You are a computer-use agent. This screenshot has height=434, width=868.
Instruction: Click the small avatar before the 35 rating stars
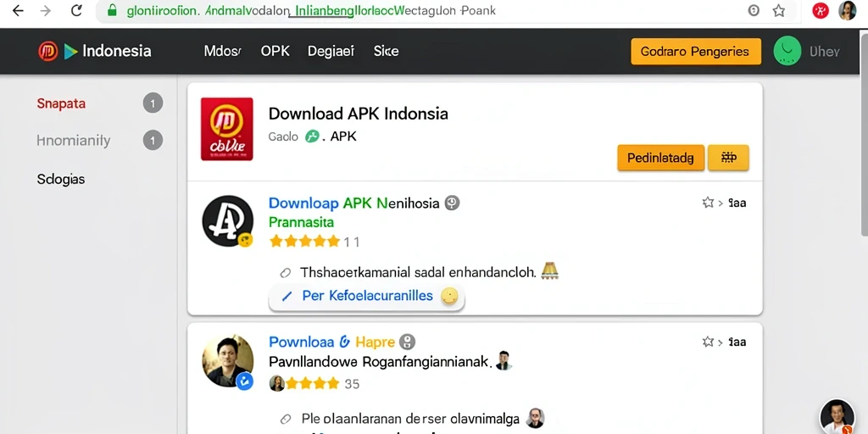277,383
